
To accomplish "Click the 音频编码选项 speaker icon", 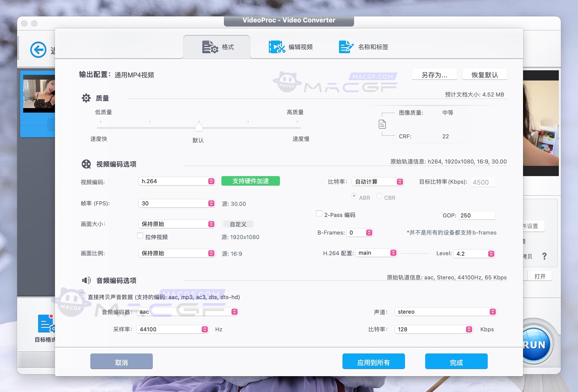I will (86, 280).
